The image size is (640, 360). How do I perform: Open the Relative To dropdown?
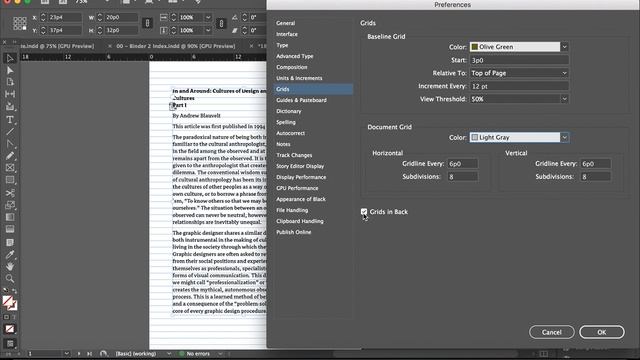tap(519, 73)
